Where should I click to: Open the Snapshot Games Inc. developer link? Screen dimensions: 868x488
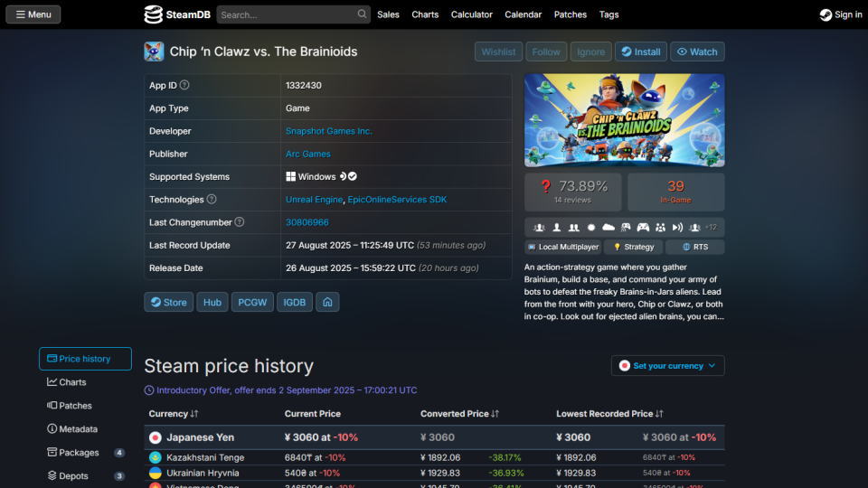(329, 131)
